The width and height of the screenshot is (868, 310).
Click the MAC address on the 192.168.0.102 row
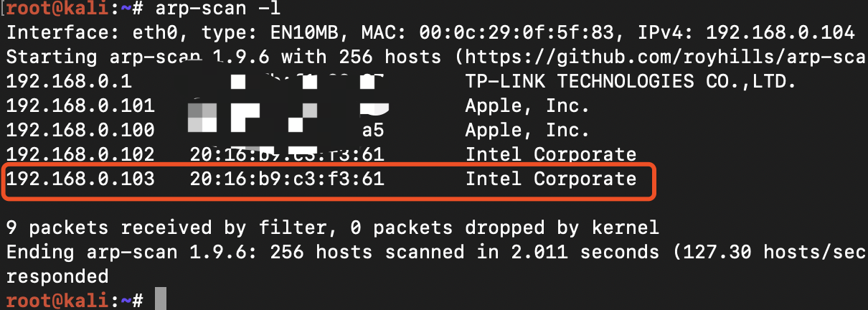click(x=287, y=155)
